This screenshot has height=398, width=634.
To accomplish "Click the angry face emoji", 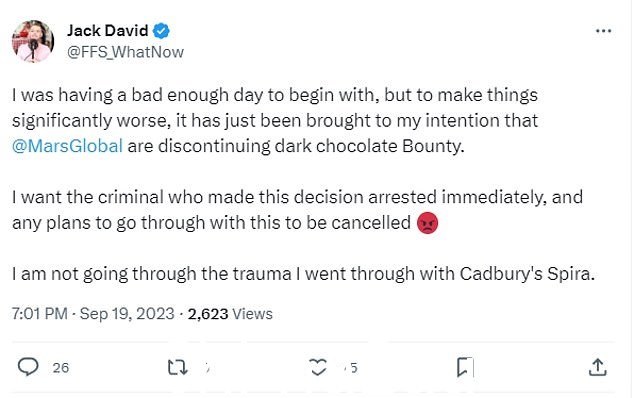I will point(427,223).
